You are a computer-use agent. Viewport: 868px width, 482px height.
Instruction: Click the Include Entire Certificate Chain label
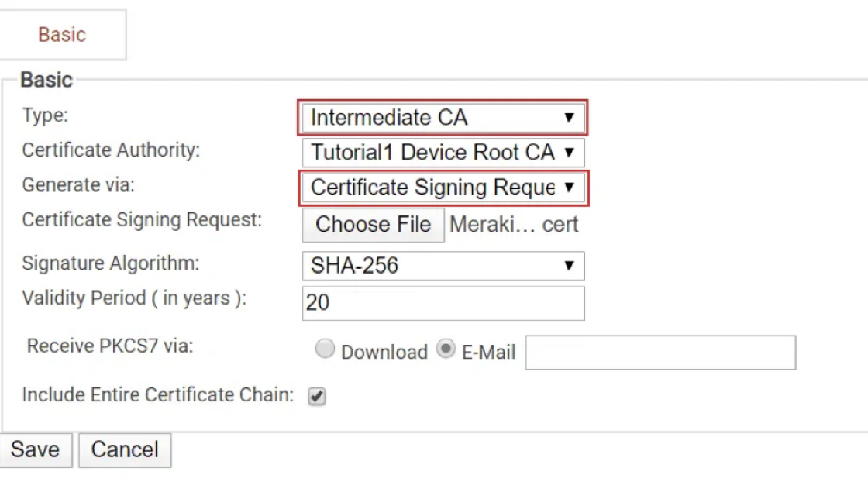(158, 394)
